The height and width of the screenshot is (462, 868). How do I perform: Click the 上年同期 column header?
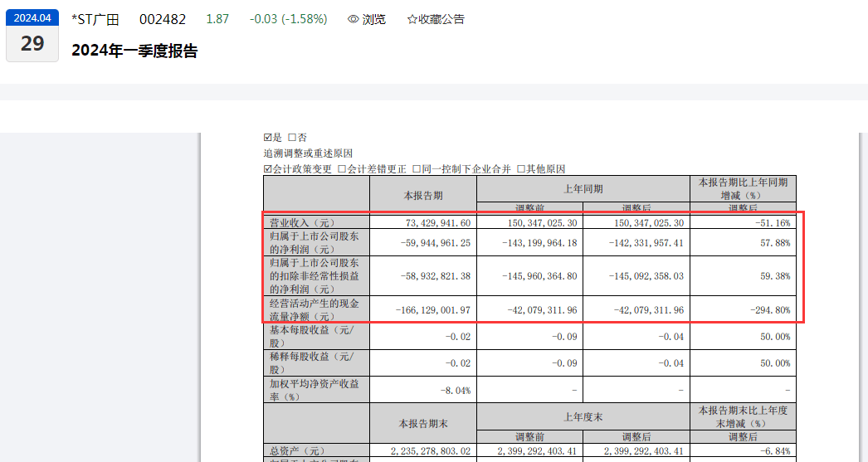click(583, 189)
